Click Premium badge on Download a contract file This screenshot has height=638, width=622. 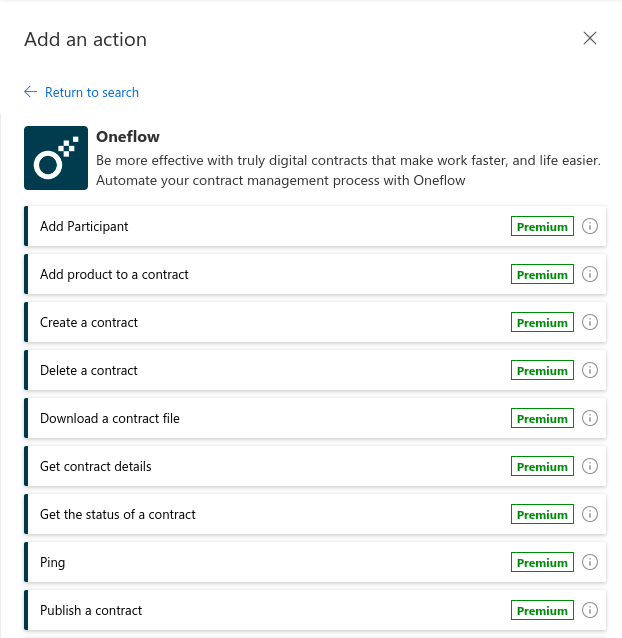542,418
